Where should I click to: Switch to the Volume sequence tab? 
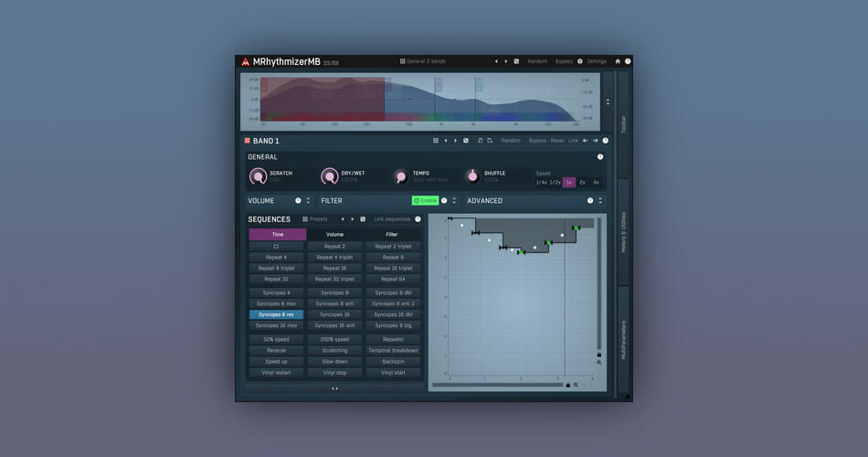[335, 234]
